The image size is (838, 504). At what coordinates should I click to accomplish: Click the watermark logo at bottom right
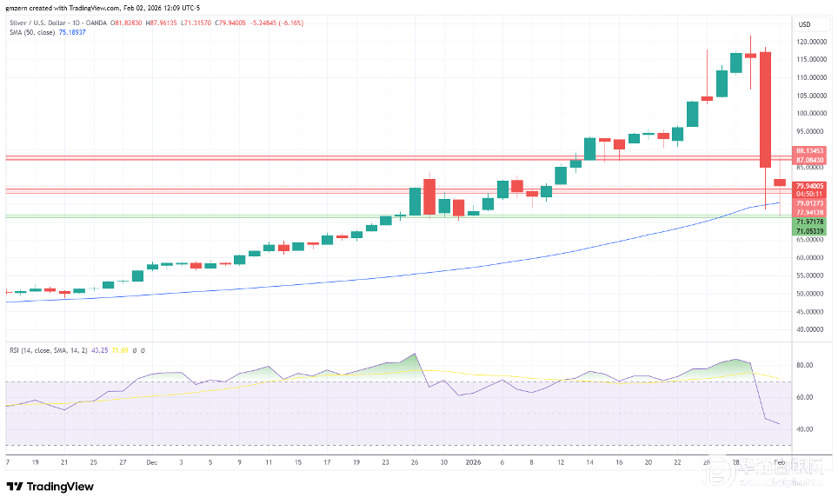click(x=767, y=474)
